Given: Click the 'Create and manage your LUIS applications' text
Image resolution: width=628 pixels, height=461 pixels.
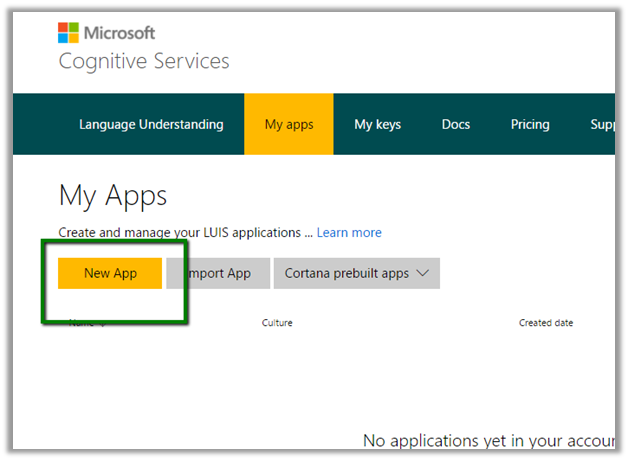Looking at the screenshot, I should 185,233.
